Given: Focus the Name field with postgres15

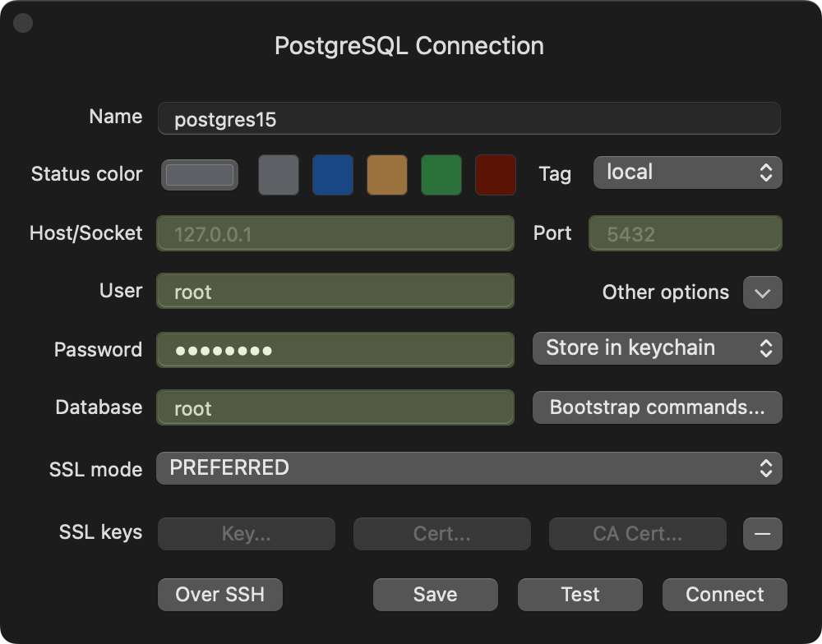Looking at the screenshot, I should [469, 119].
